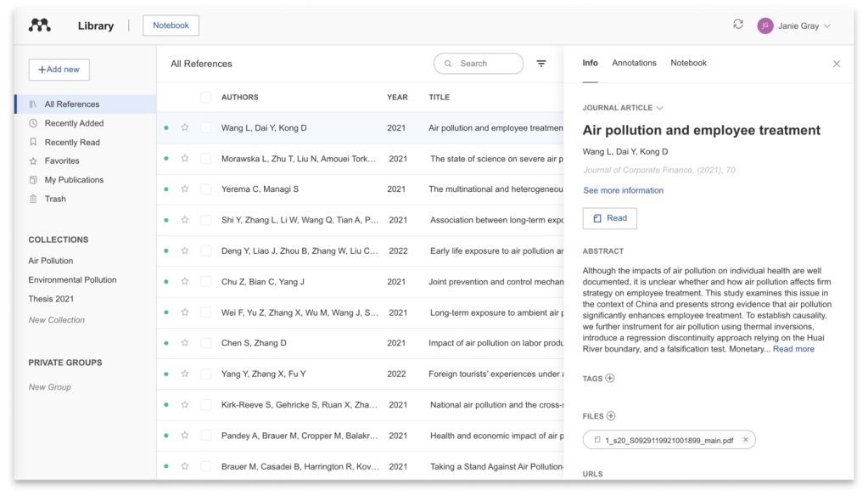Remove the attached PDF file
Image resolution: width=868 pixels, height=501 pixels.
tap(746, 440)
